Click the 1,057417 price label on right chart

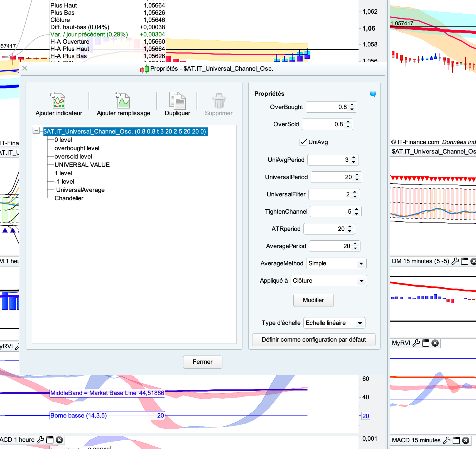coord(402,23)
